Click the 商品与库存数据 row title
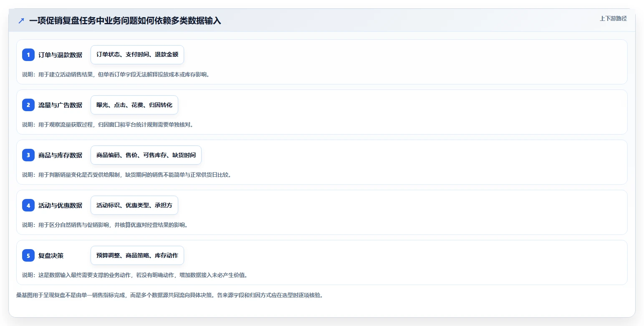The width and height of the screenshot is (644, 326). [60, 155]
